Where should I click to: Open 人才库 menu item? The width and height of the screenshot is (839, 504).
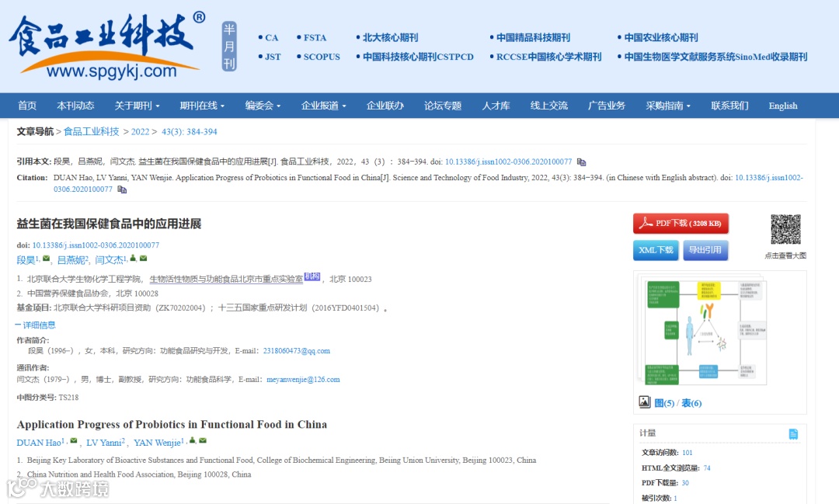(x=496, y=106)
